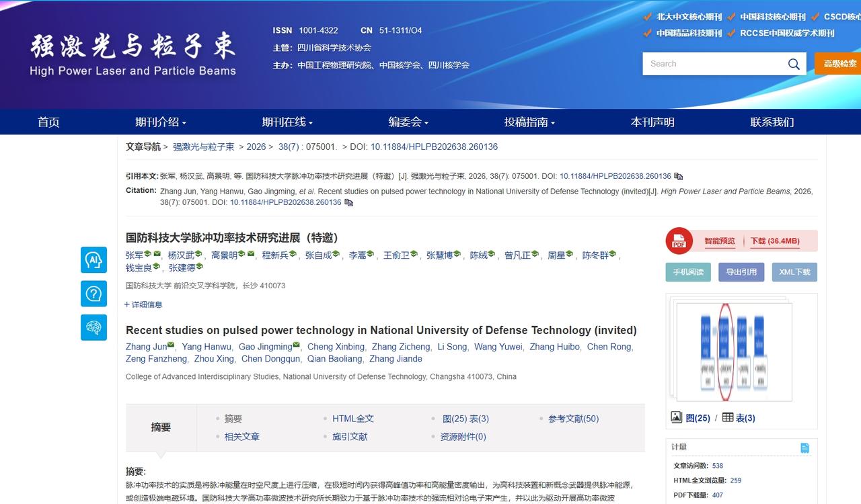Click the red PDF icon
The width and height of the screenshot is (861, 504).
[x=679, y=241]
